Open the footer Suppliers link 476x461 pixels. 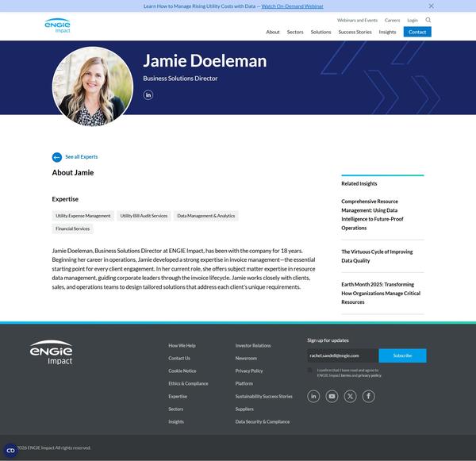pos(244,409)
